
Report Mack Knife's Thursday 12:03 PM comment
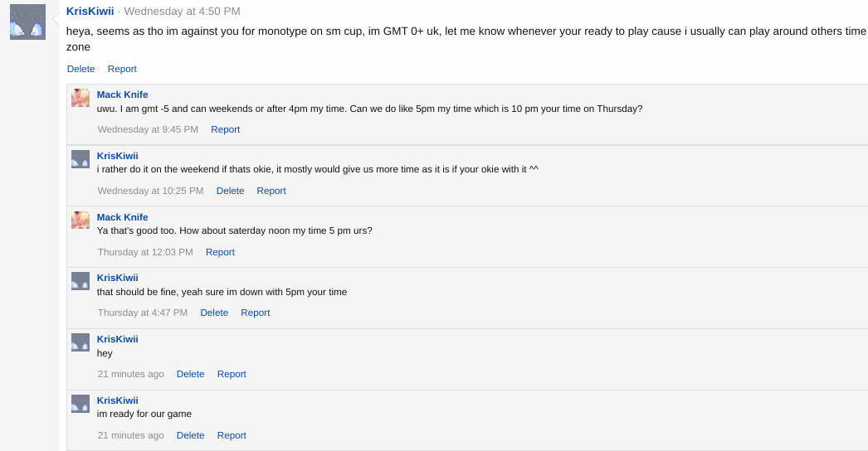(x=221, y=252)
